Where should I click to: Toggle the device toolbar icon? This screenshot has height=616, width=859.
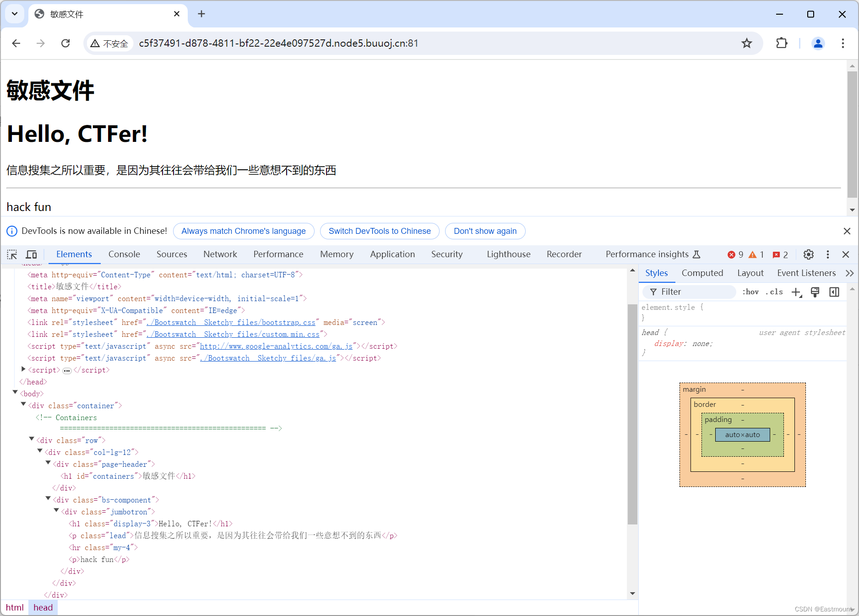[x=32, y=254]
